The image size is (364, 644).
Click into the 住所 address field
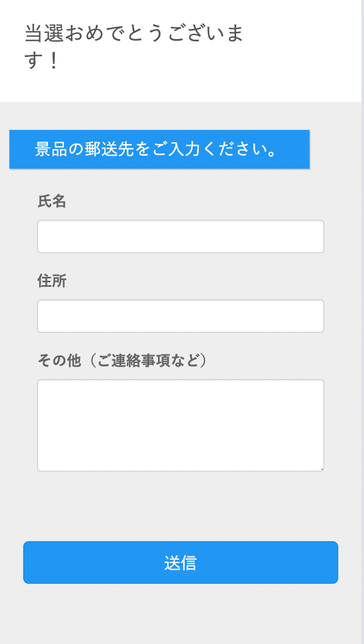180,316
